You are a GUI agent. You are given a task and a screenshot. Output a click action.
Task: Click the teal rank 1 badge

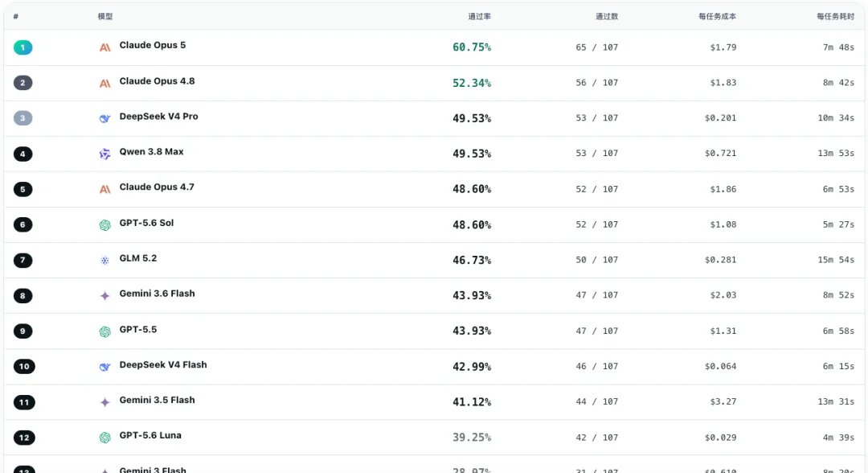pyautogui.click(x=23, y=47)
